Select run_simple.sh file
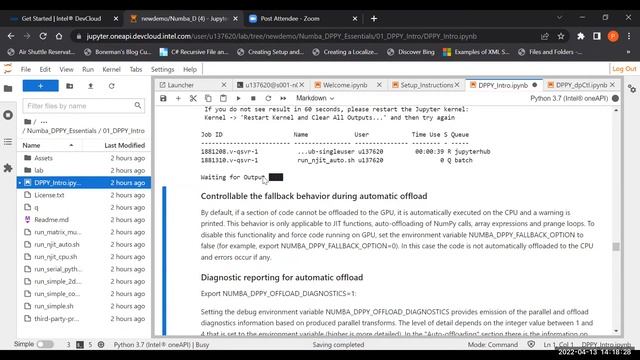 84,306
